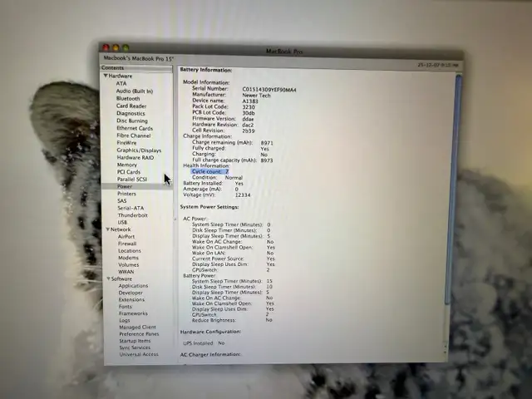
Task: Open the Bluetooth hardware entry
Action: pyautogui.click(x=128, y=98)
